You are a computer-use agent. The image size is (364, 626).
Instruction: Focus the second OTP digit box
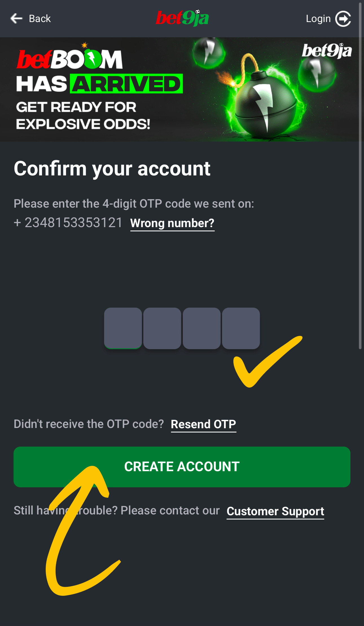tap(162, 328)
